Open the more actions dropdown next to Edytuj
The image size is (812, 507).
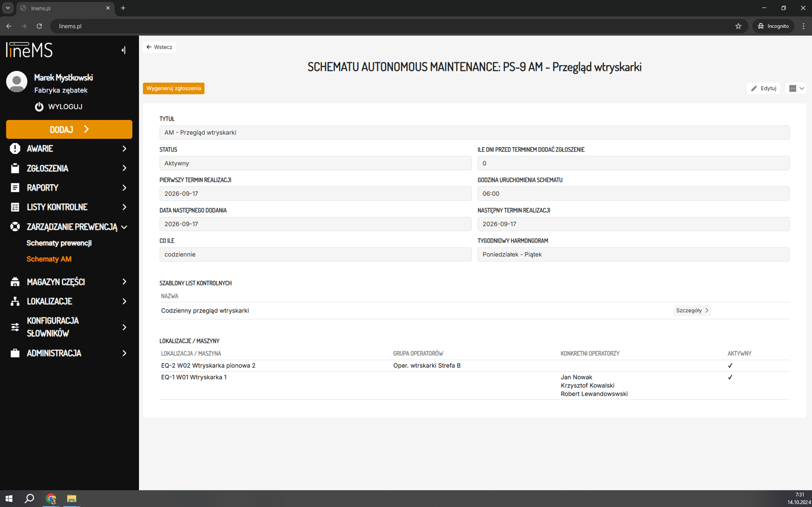pyautogui.click(x=796, y=88)
